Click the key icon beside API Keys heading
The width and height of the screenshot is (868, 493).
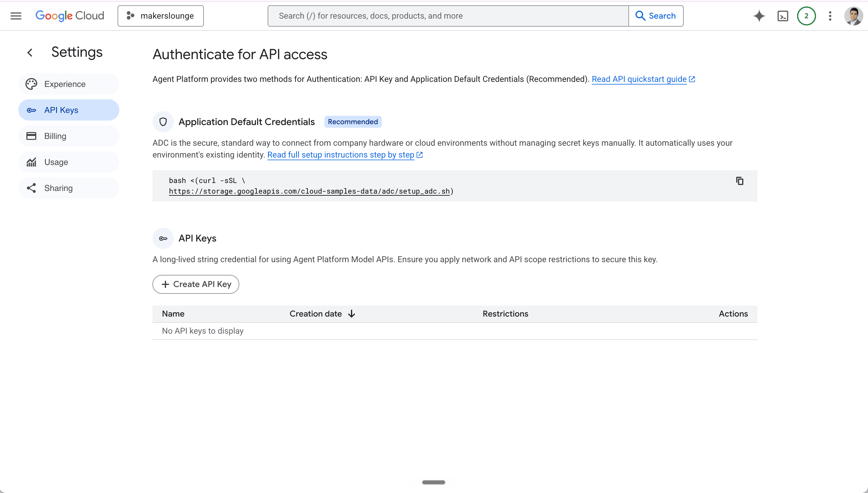[163, 239]
